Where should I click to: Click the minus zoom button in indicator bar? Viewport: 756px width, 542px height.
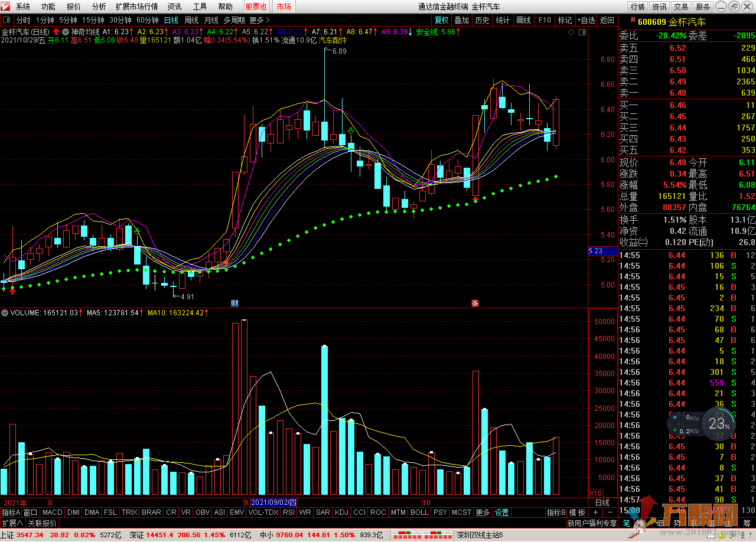click(x=610, y=512)
